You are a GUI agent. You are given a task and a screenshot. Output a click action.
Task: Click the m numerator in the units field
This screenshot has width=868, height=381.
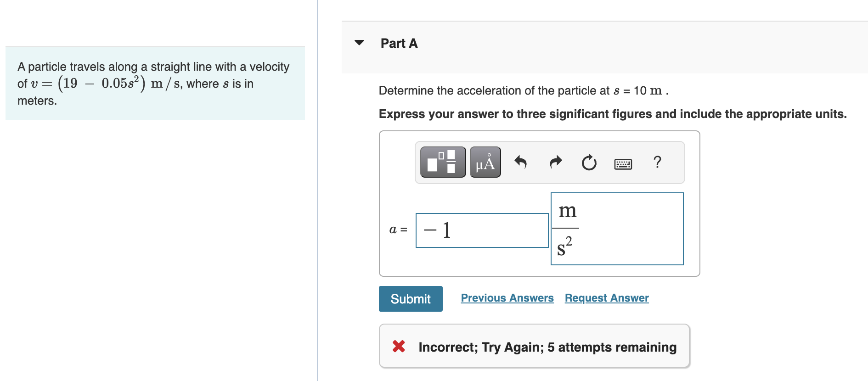(567, 210)
